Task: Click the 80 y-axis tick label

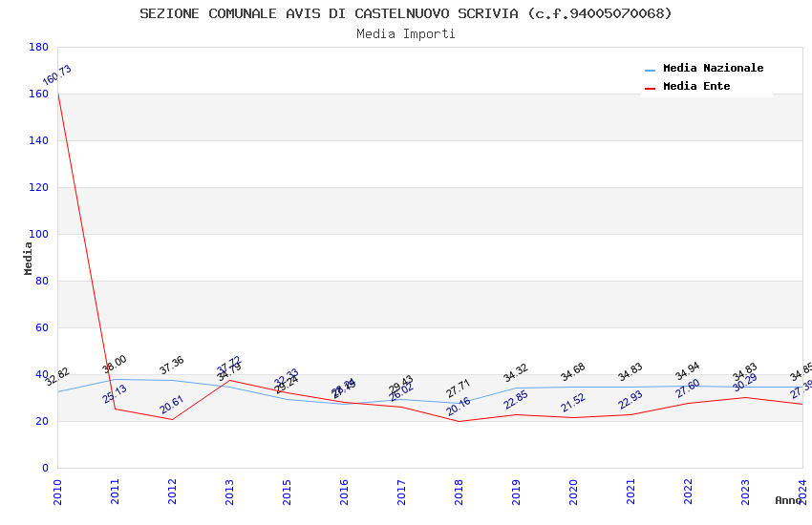Action: (x=41, y=281)
